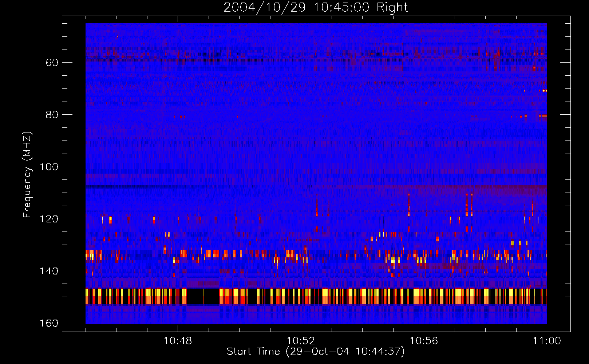Screen dimensions: 589x364
Task: Select the 10:52 time tick label
Action: 301,341
